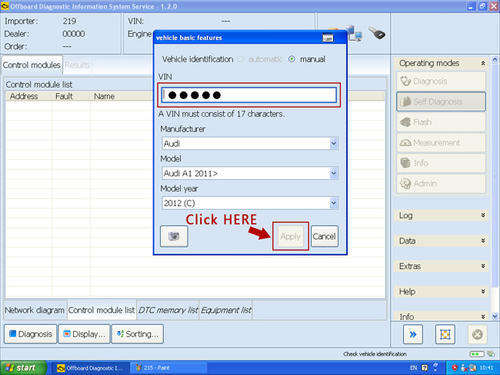
Task: Click the icon button left of Apply
Action: [x=174, y=236]
